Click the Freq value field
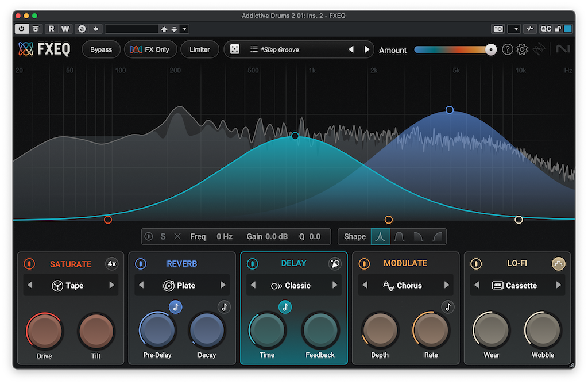This screenshot has height=384, width=588. coord(225,236)
